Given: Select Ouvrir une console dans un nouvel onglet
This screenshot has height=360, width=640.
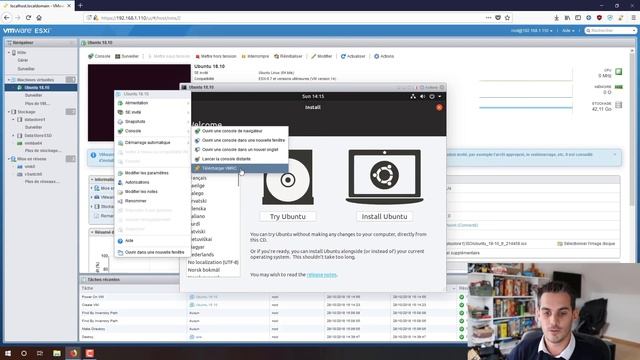Looking at the screenshot, I should [240, 150].
